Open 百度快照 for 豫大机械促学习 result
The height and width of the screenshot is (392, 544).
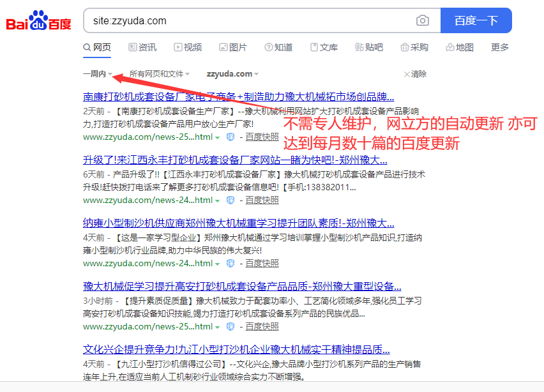262,326
